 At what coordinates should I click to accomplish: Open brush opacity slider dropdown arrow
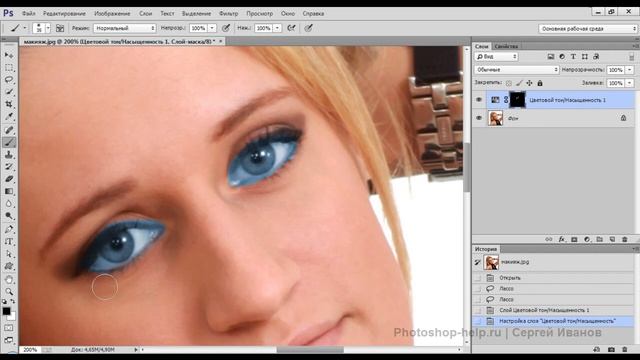[x=212, y=28]
